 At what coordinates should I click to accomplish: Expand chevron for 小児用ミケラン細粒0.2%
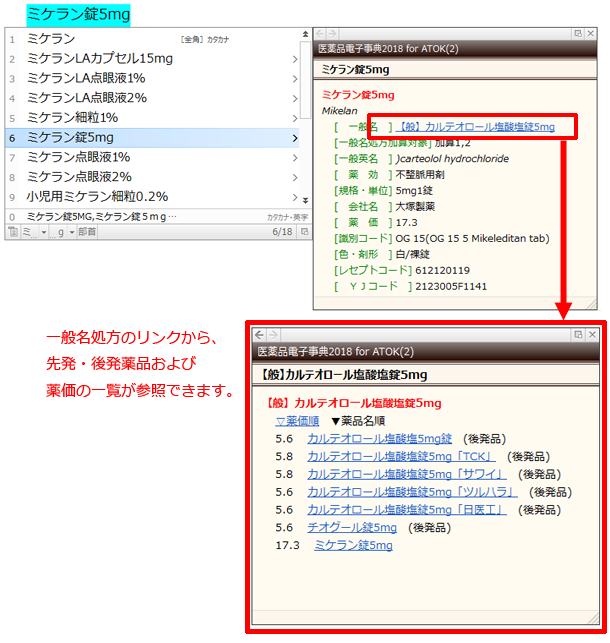click(295, 197)
